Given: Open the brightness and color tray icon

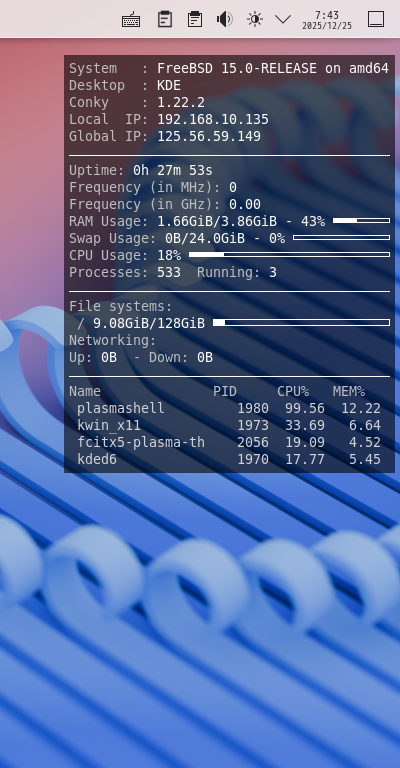Looking at the screenshot, I should 255,19.
